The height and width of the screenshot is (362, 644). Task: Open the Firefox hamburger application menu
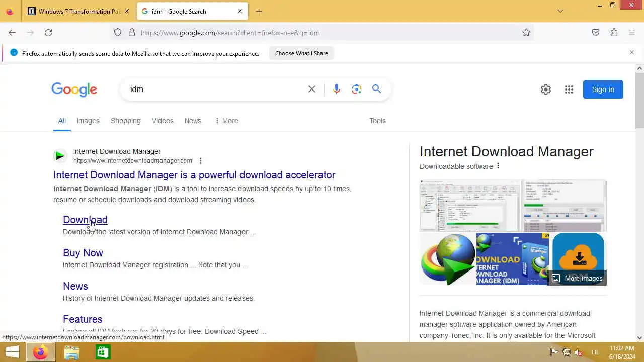(632, 33)
